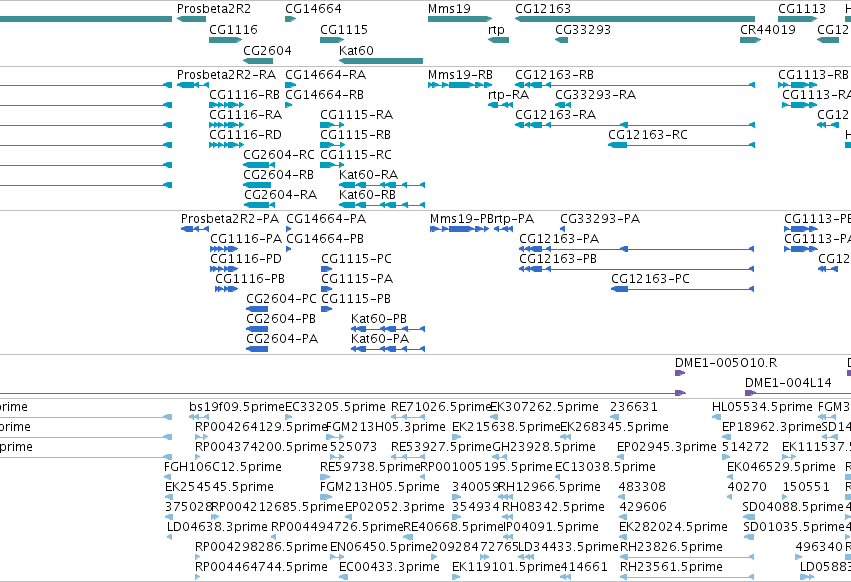Select the Prosbeta2R2 gene label

214,9
